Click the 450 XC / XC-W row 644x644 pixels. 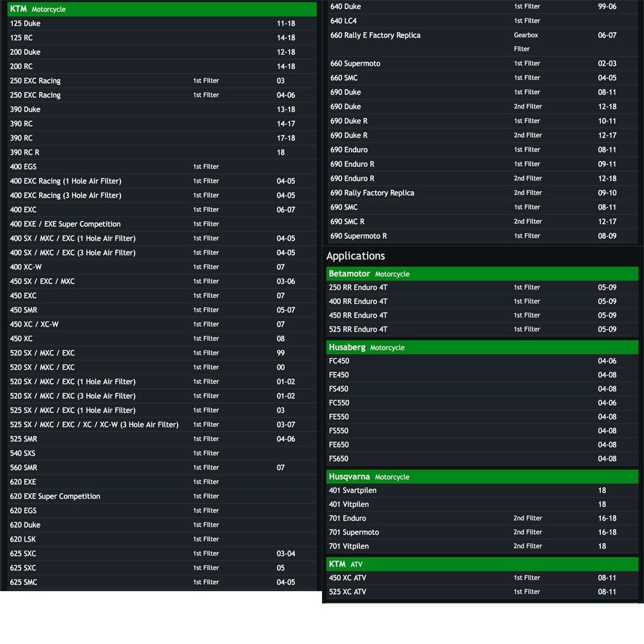(x=162, y=325)
